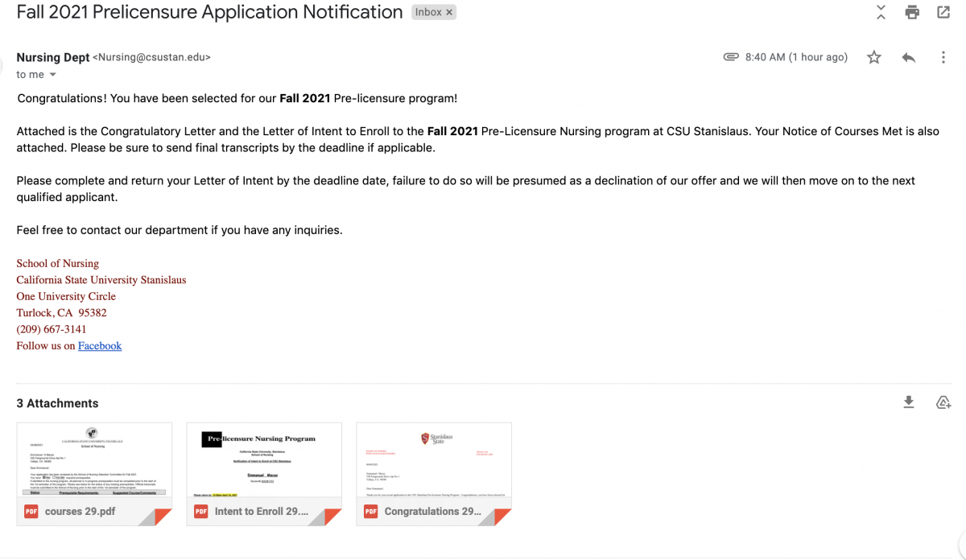Print this email with the printer icon
The image size is (966, 560).
tap(912, 12)
